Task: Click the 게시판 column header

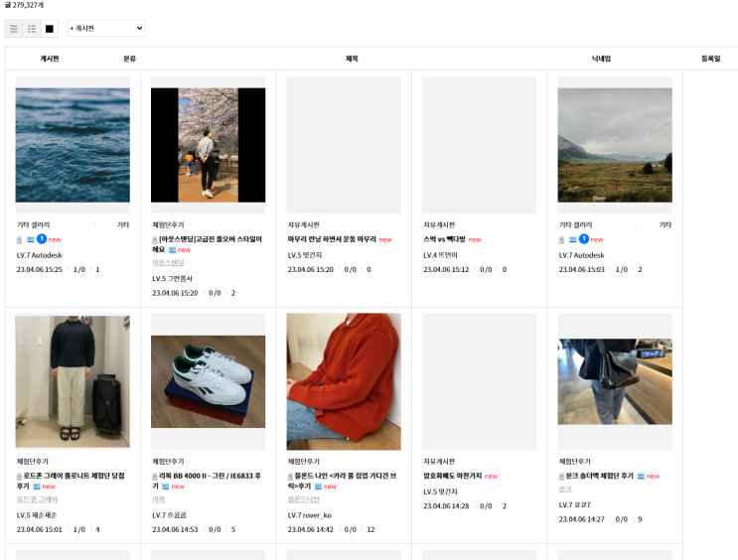Action: [50, 59]
